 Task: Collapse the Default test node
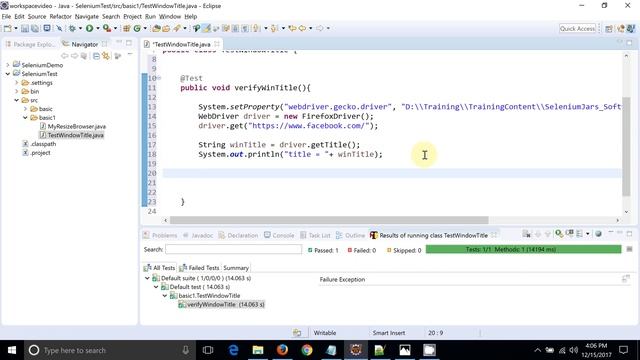(x=156, y=287)
